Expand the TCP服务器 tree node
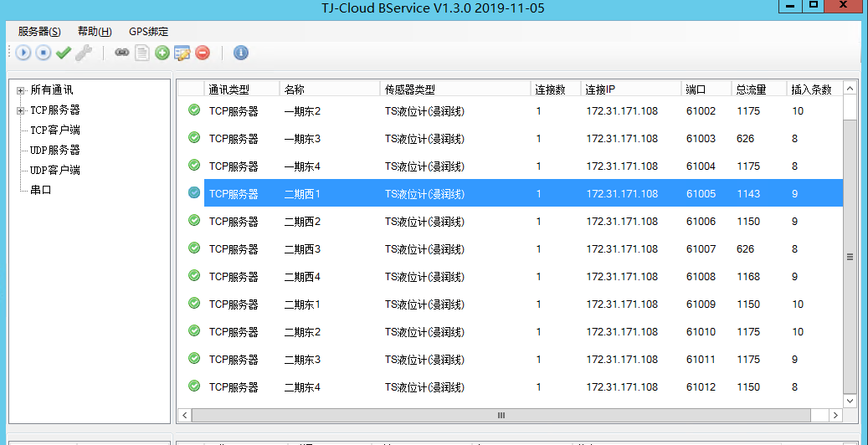The height and width of the screenshot is (445, 868). (20, 110)
